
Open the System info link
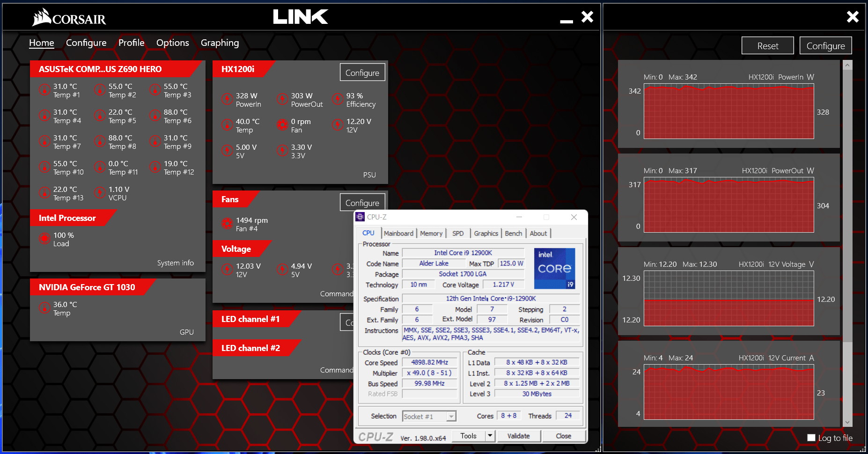pyautogui.click(x=176, y=263)
